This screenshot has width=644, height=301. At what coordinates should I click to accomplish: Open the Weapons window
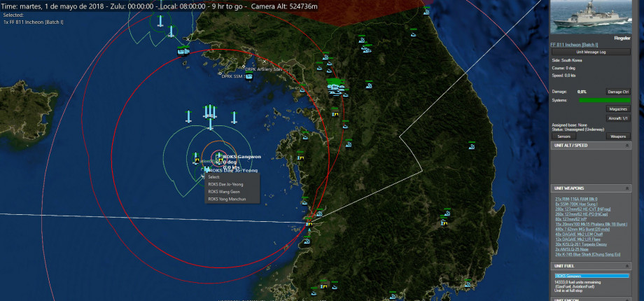click(618, 136)
